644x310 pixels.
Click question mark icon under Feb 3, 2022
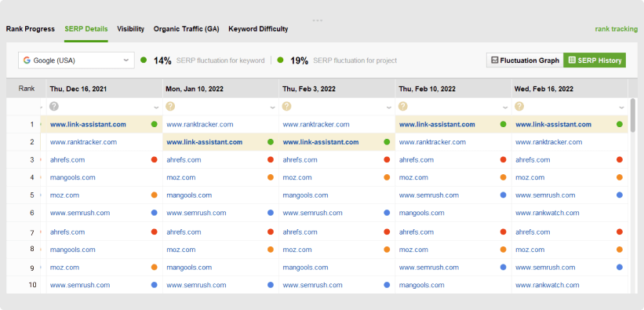(286, 106)
